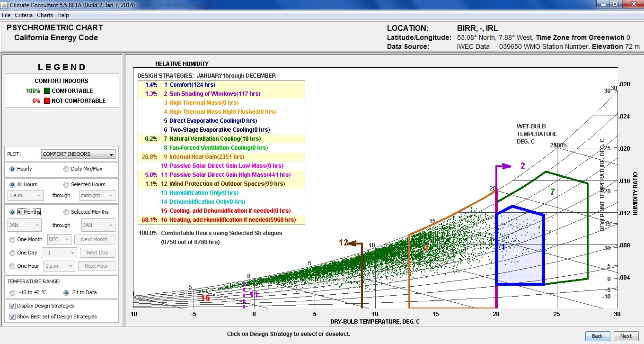The width and height of the screenshot is (644, 344).
Task: Click the green Natural Ventilation zone label 7
Action: pos(552,192)
